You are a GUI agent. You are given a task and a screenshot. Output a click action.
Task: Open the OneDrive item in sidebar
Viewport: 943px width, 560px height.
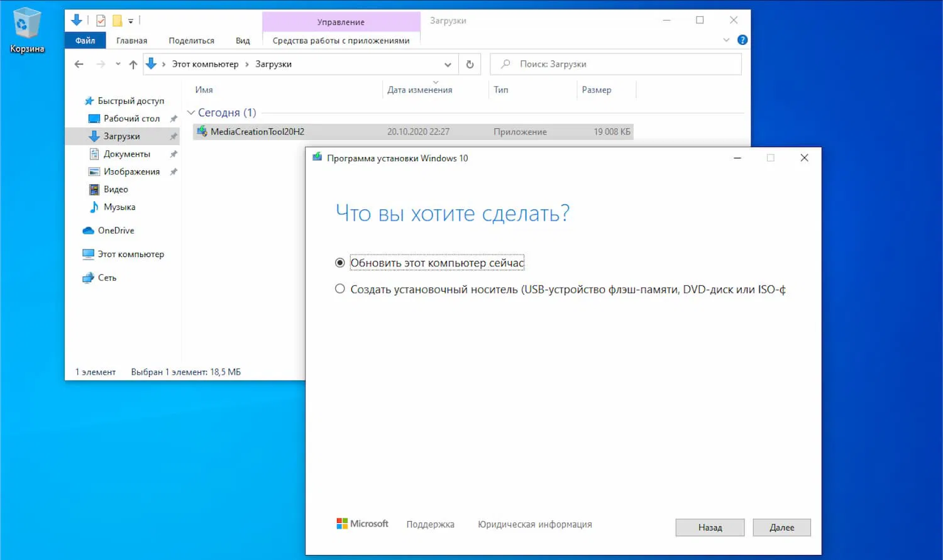(x=116, y=230)
